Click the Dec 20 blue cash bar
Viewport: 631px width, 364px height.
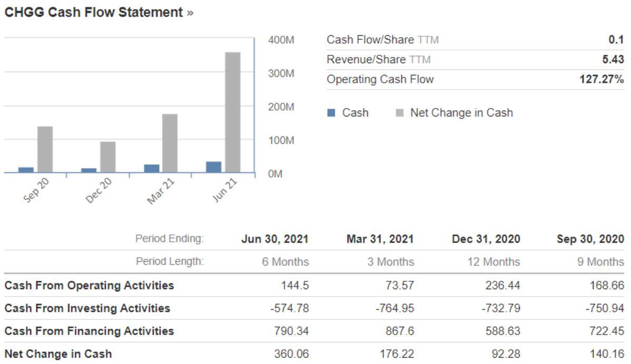89,170
